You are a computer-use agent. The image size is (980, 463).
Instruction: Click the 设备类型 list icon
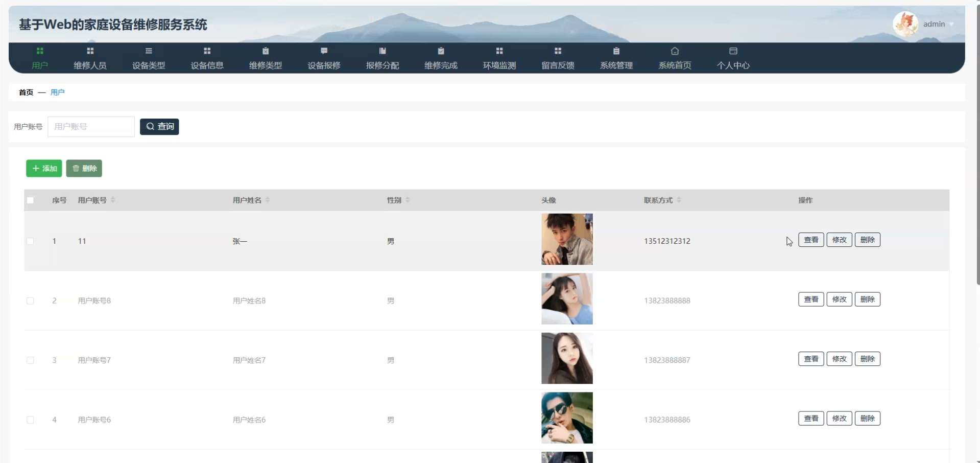[x=149, y=51]
